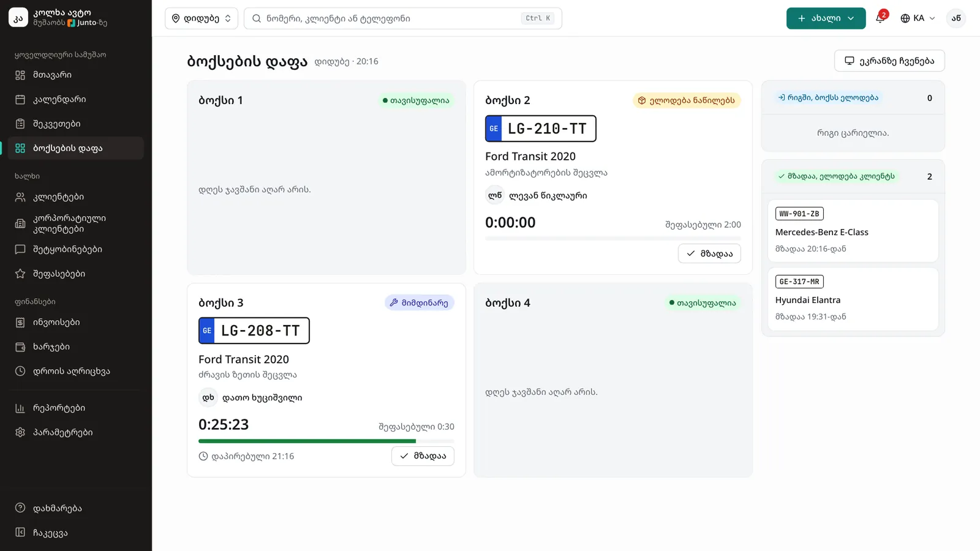Click the კა workspace logo

click(x=18, y=18)
